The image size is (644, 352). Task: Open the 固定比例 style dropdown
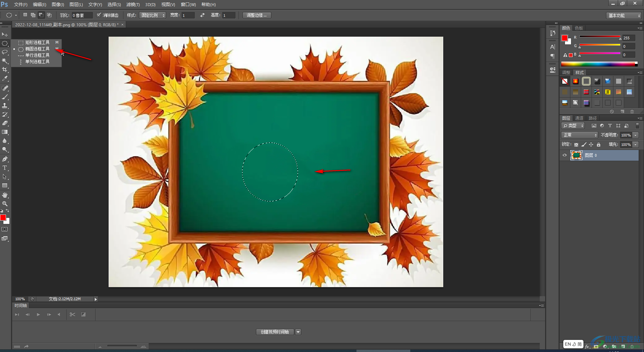153,15
